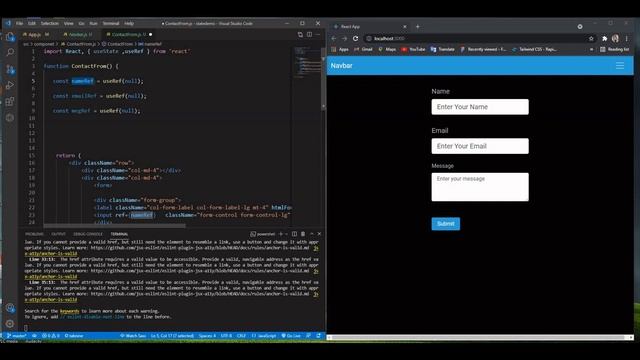Open the Translate bookmark
This screenshot has height=360, width=640.
(442, 49)
